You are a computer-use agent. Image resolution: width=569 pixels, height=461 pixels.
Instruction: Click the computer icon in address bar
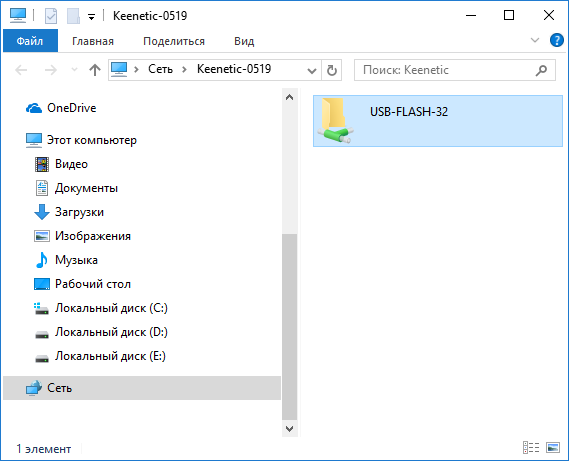click(x=119, y=69)
